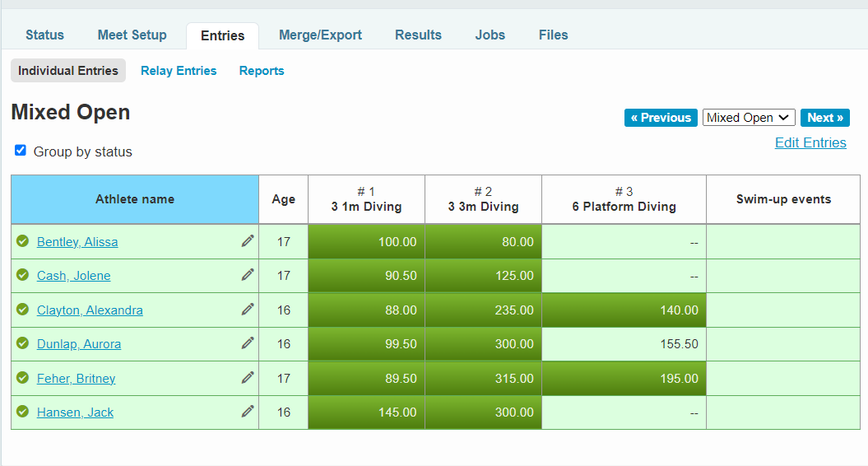
Task: Click the pencil edit icon for Hansen, Jack
Action: [x=248, y=412]
